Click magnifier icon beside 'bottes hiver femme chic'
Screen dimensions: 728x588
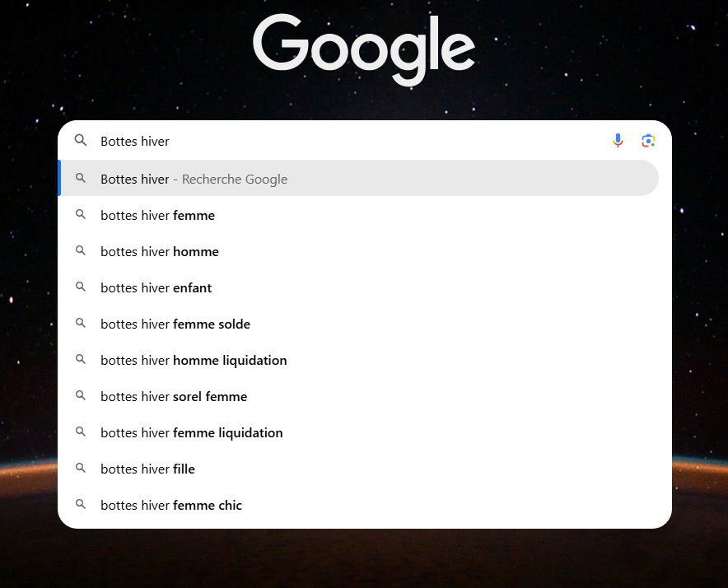[x=81, y=504]
